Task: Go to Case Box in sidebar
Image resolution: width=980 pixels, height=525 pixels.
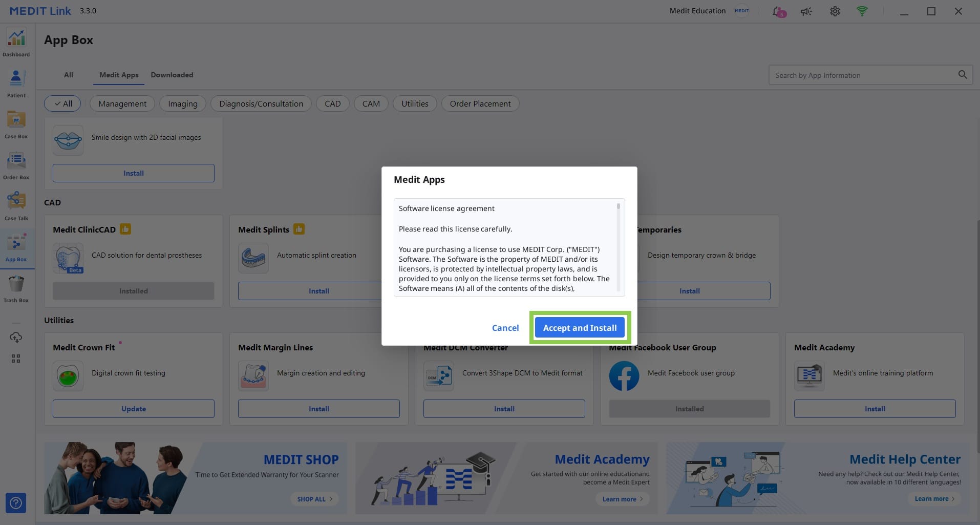Action: (x=16, y=124)
